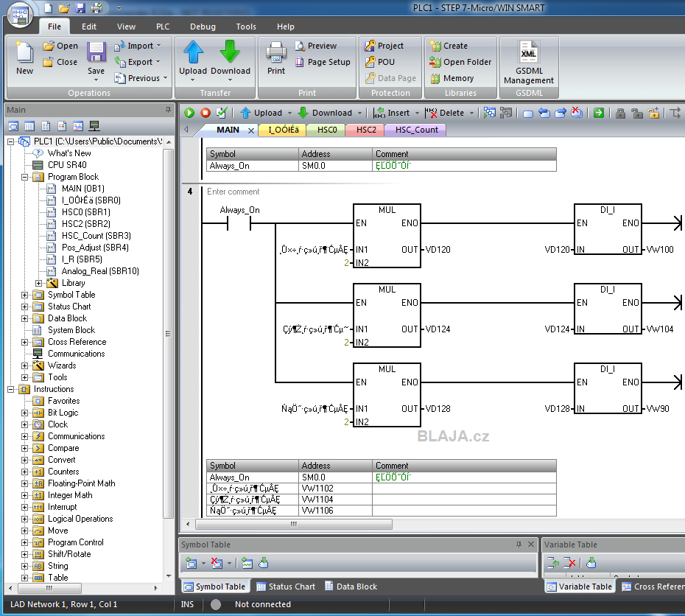Click VW1104 address cell in symbol table
The image size is (685, 616).
click(335, 500)
